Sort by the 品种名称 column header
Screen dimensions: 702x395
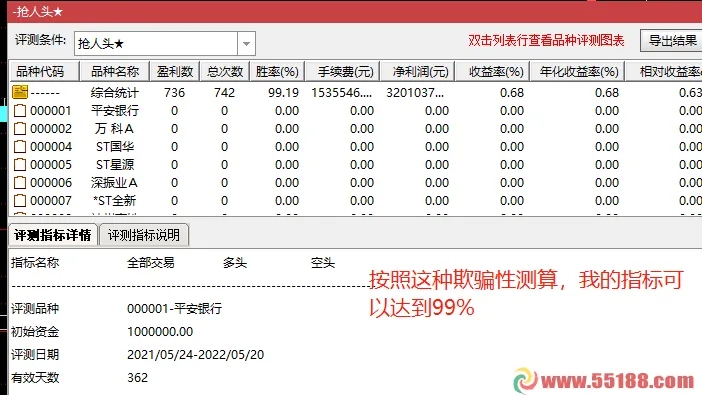click(115, 72)
